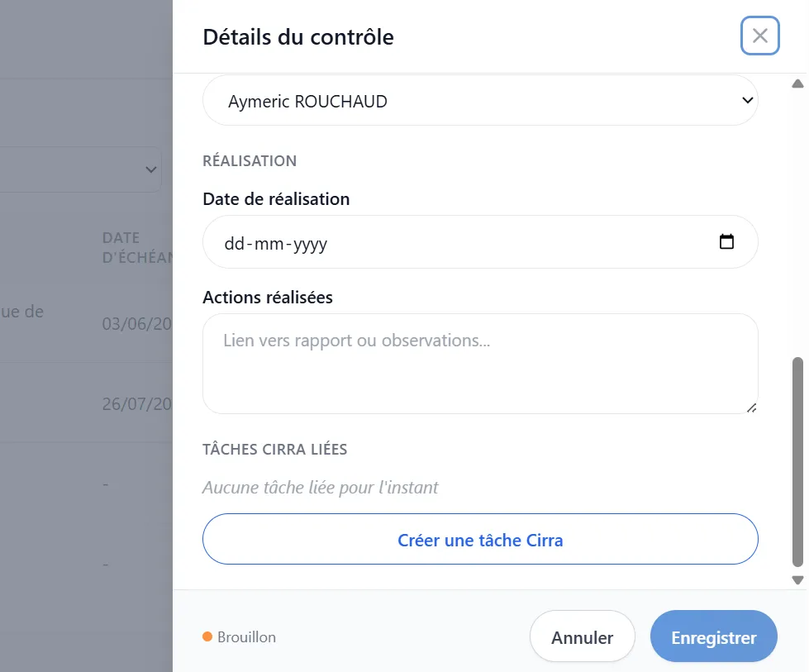The image size is (809, 672).
Task: Click the Date d'échéance column header
Action: click(x=137, y=247)
